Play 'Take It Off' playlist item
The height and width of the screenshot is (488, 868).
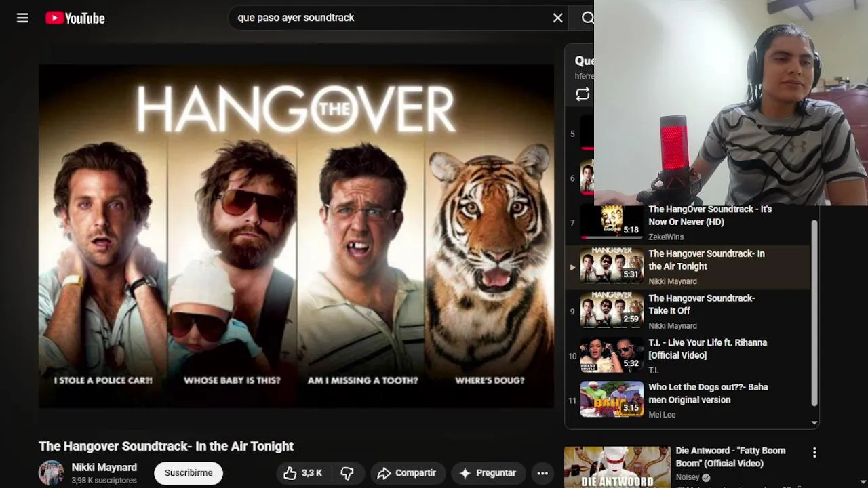(x=701, y=304)
